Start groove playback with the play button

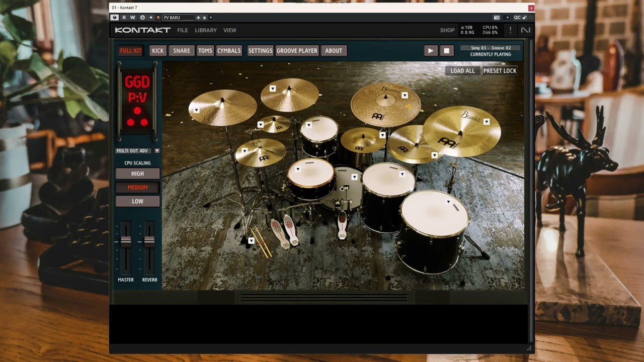pyautogui.click(x=431, y=51)
